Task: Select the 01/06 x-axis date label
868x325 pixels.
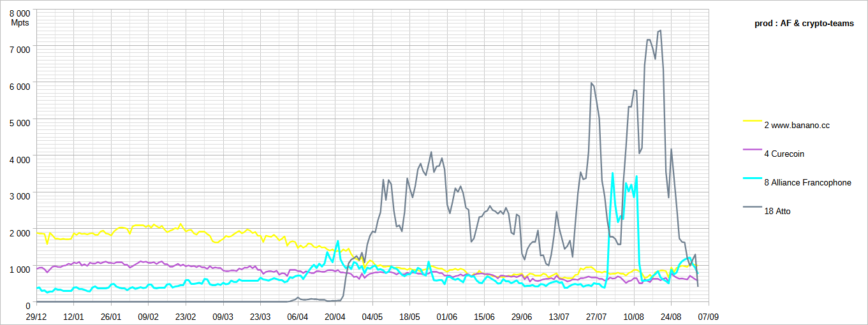Action: pos(447,316)
